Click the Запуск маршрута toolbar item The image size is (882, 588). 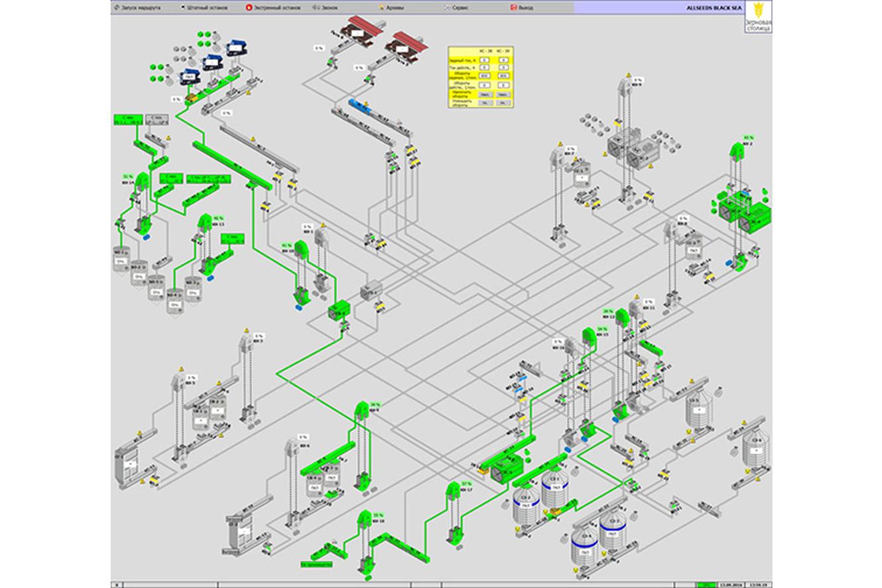point(141,7)
